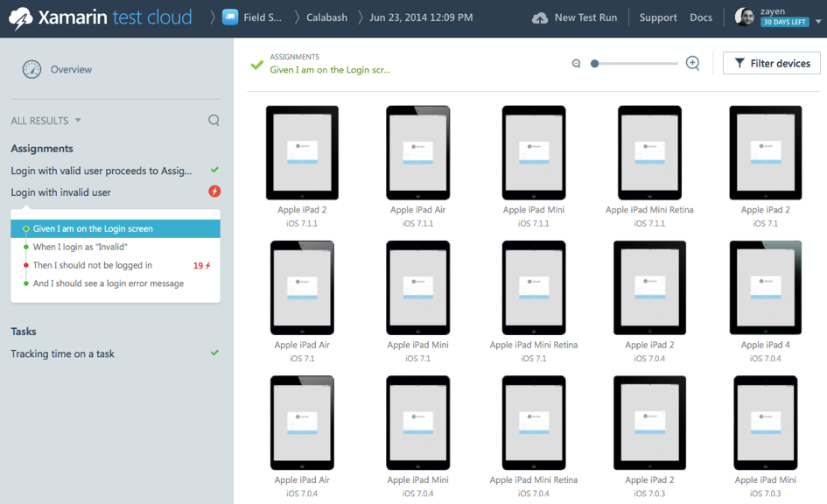Open Apple iPad Mini Retina iOS 7.1.1 thumbnail

click(x=649, y=153)
